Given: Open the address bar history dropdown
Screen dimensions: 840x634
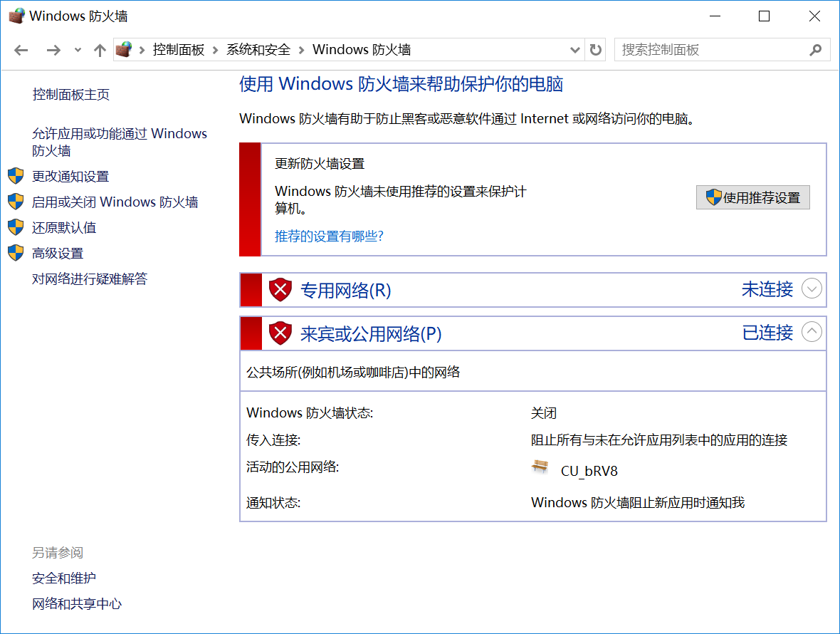Looking at the screenshot, I should [x=576, y=50].
